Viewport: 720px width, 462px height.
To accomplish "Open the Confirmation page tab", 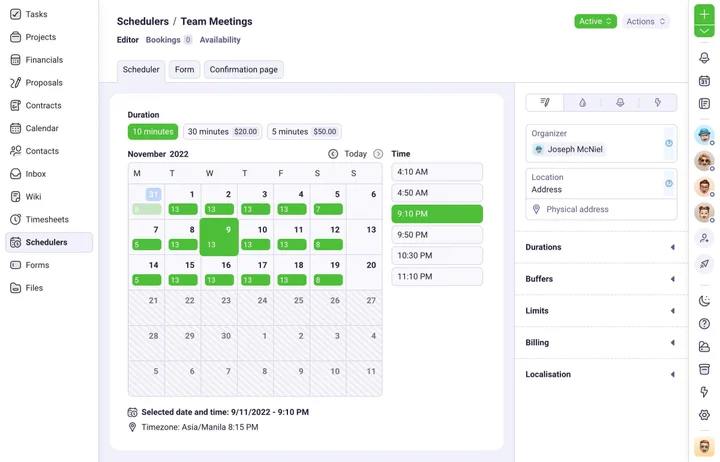I will pos(244,70).
